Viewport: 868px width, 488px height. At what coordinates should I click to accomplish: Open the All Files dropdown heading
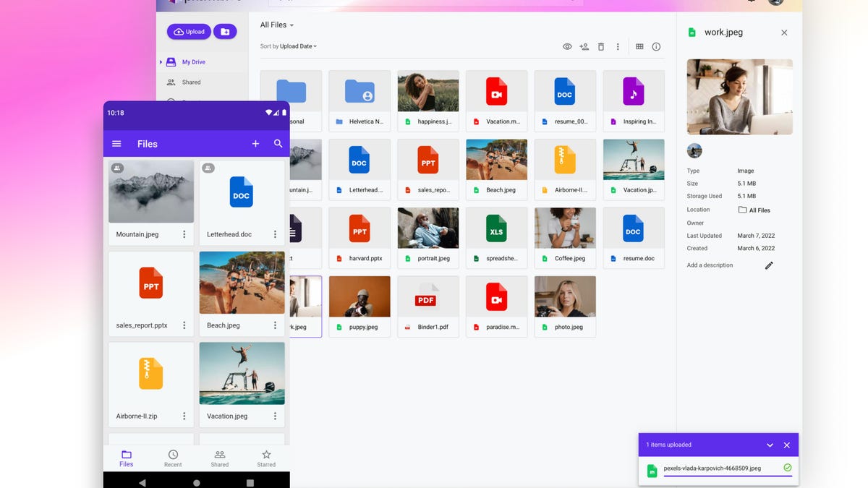coord(277,25)
